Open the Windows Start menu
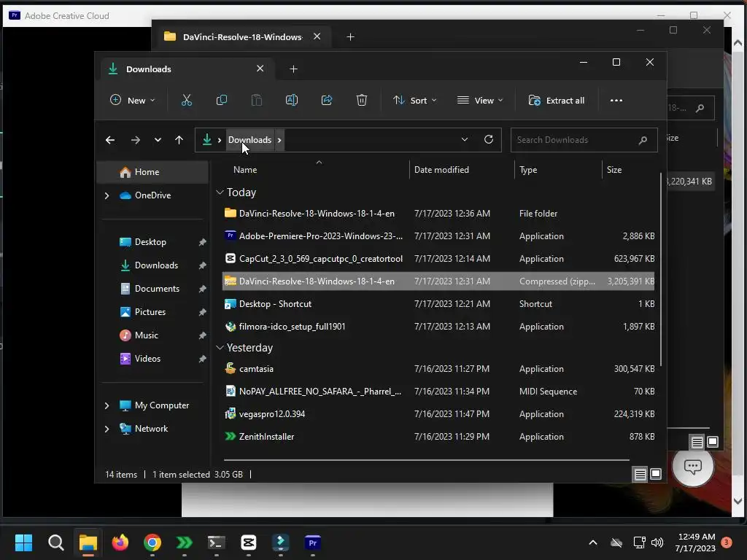The width and height of the screenshot is (747, 560). point(23,542)
